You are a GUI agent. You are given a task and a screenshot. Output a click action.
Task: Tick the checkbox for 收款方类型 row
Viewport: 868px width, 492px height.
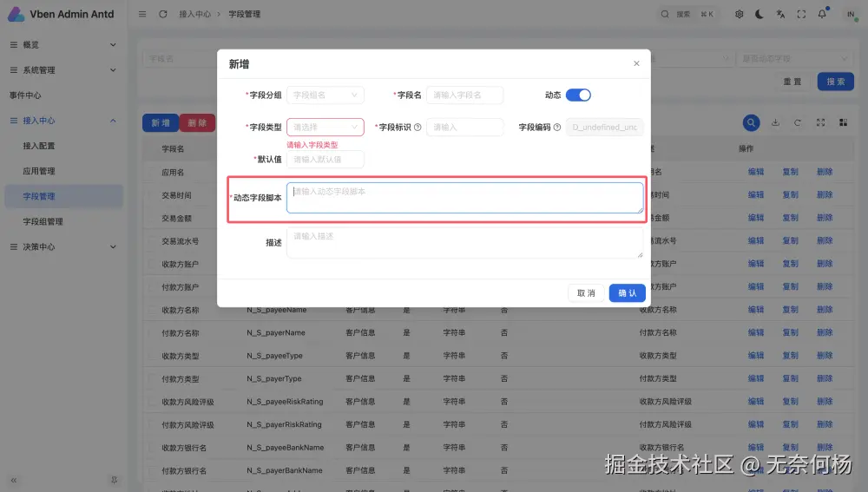[x=152, y=356]
